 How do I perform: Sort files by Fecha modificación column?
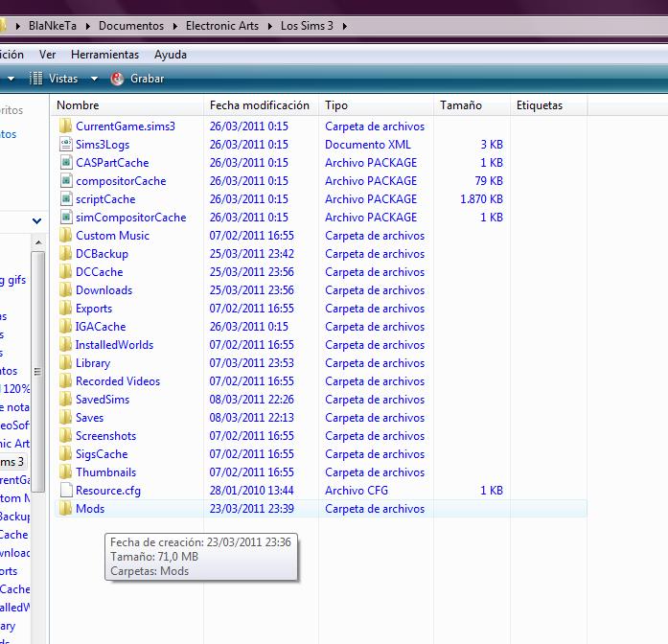[260, 105]
